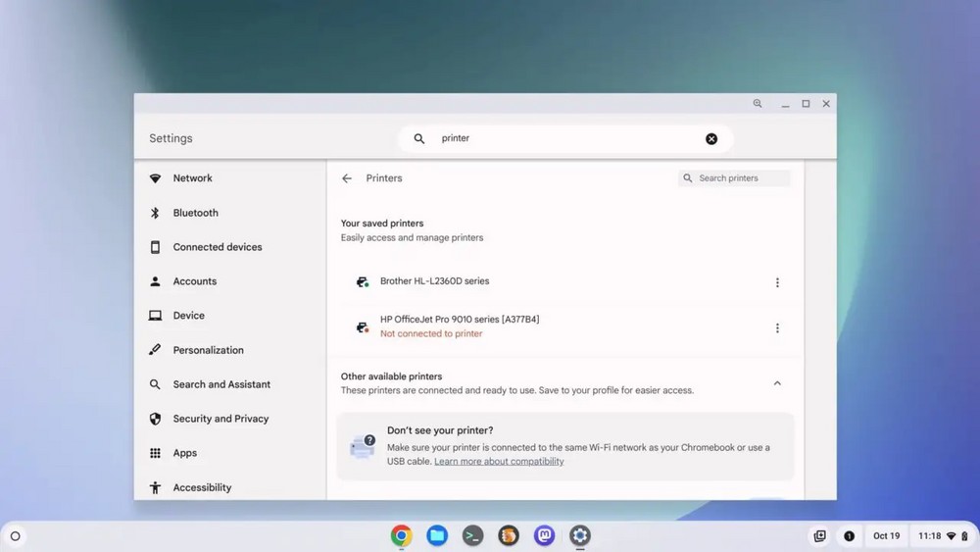The width and height of the screenshot is (980, 552).
Task: Open more options for Brother HL-L2360D
Action: pos(777,282)
